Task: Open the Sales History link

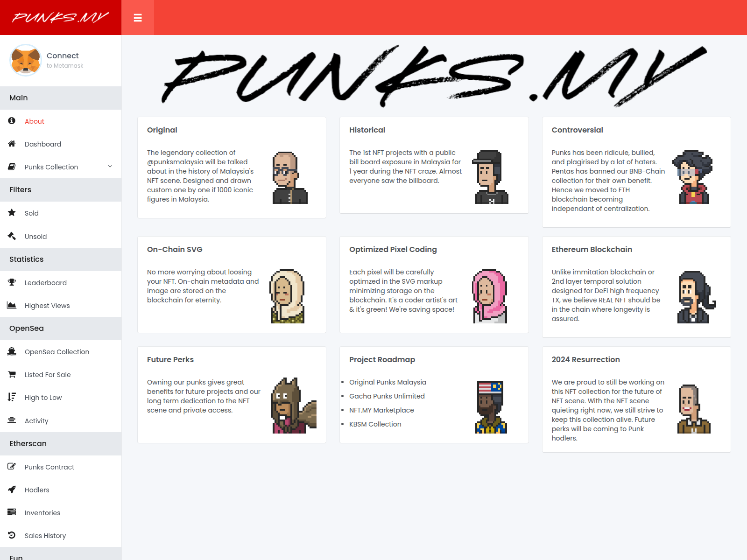Action: tap(61, 536)
